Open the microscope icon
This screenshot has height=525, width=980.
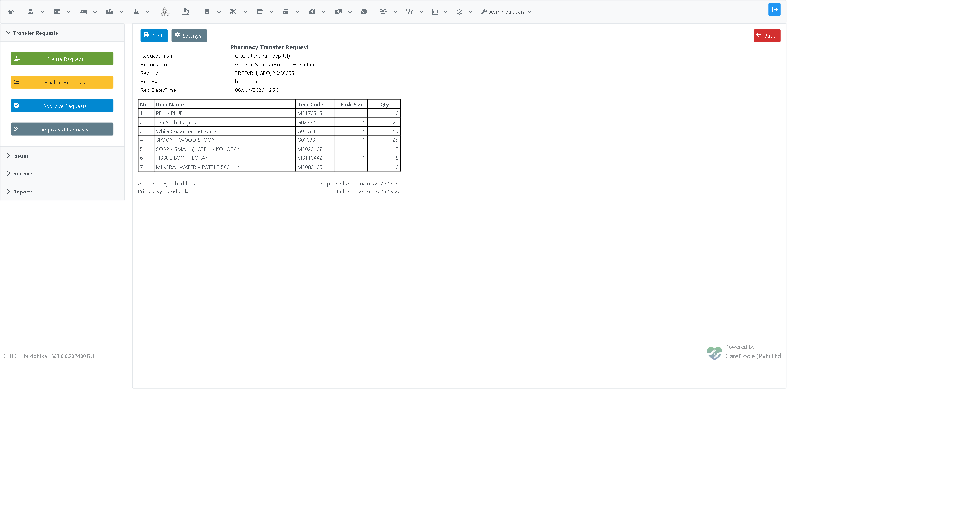[x=186, y=12]
